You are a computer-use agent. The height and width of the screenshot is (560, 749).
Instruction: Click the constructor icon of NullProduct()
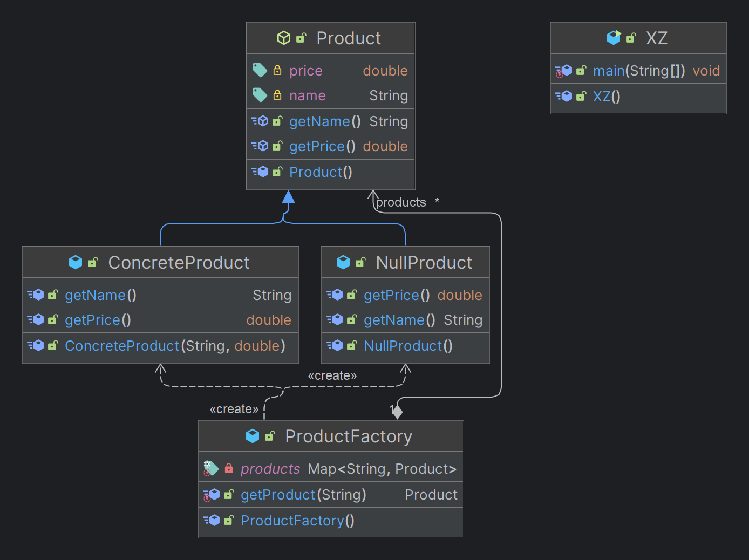click(x=335, y=345)
